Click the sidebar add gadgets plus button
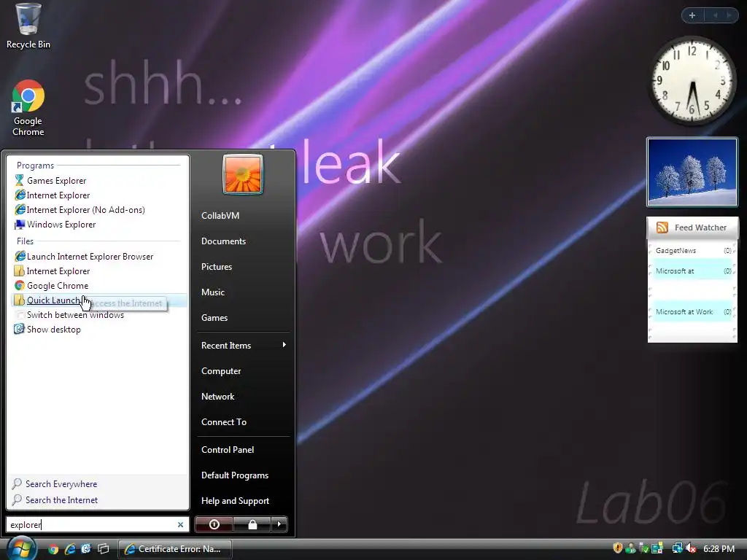This screenshot has width=747, height=560. (692, 15)
